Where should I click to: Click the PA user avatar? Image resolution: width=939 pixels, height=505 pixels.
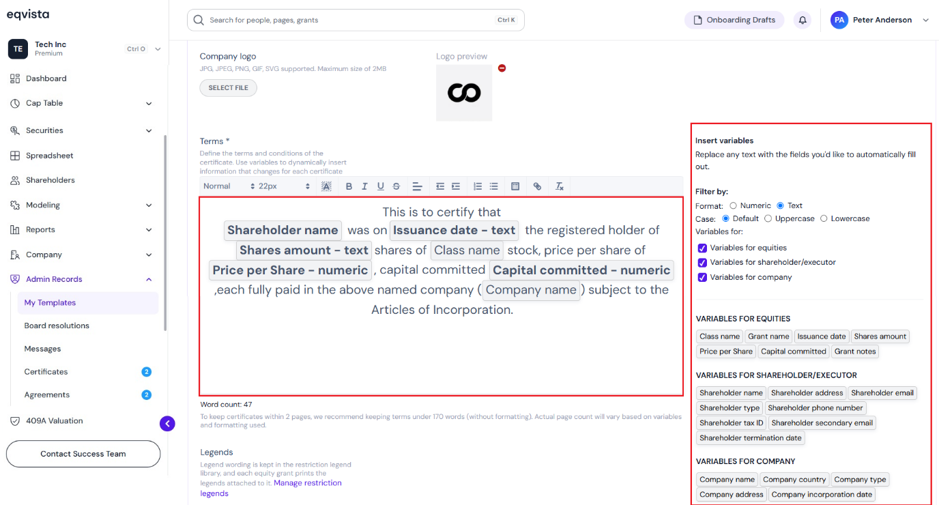pyautogui.click(x=839, y=20)
